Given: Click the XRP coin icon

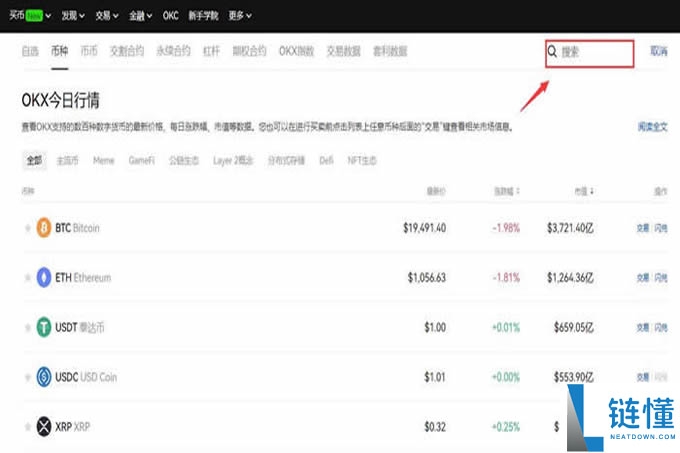Looking at the screenshot, I should [43, 427].
